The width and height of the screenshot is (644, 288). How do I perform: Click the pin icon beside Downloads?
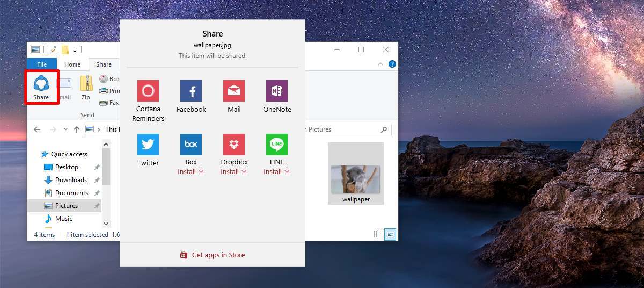[x=97, y=180]
